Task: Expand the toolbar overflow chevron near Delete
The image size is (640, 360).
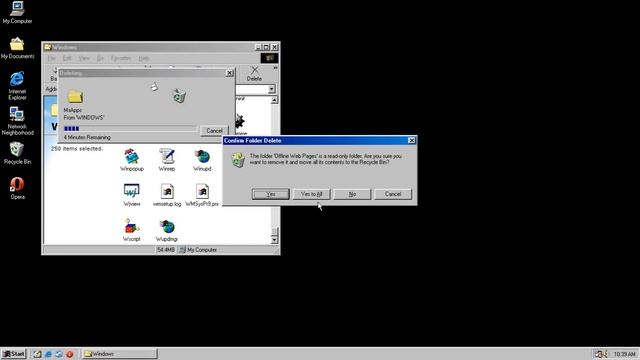Action: tap(276, 68)
